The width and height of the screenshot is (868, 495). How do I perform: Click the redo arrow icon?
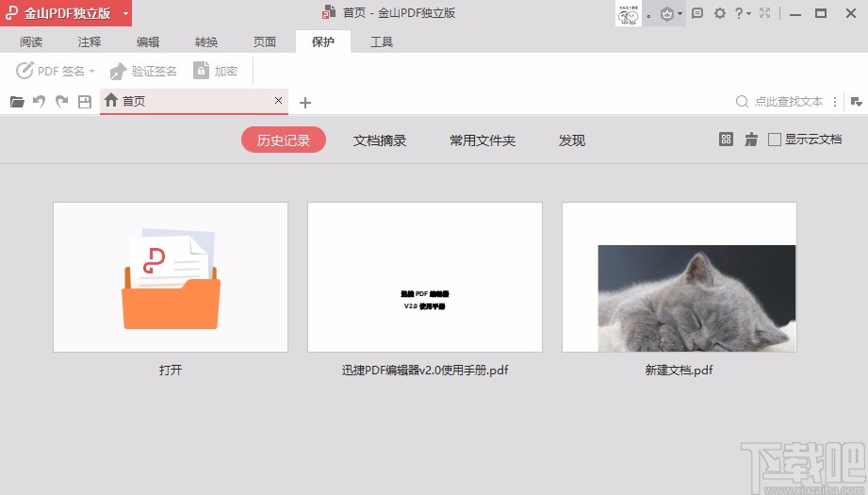[61, 102]
